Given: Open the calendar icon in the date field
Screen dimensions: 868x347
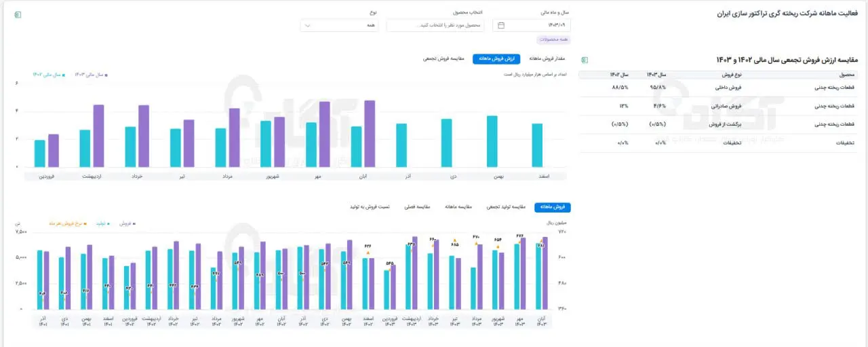Looking at the screenshot, I should pyautogui.click(x=501, y=25).
